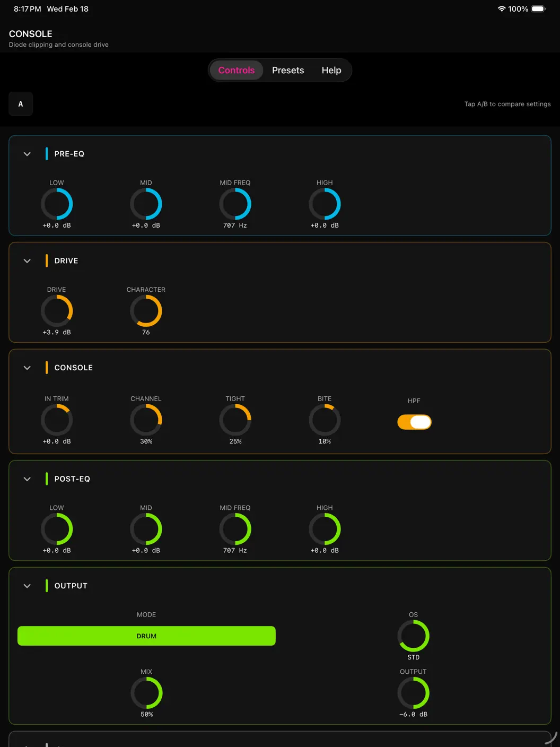Click the +3.9 dB drive value
The height and width of the screenshot is (747, 560).
coord(57,332)
